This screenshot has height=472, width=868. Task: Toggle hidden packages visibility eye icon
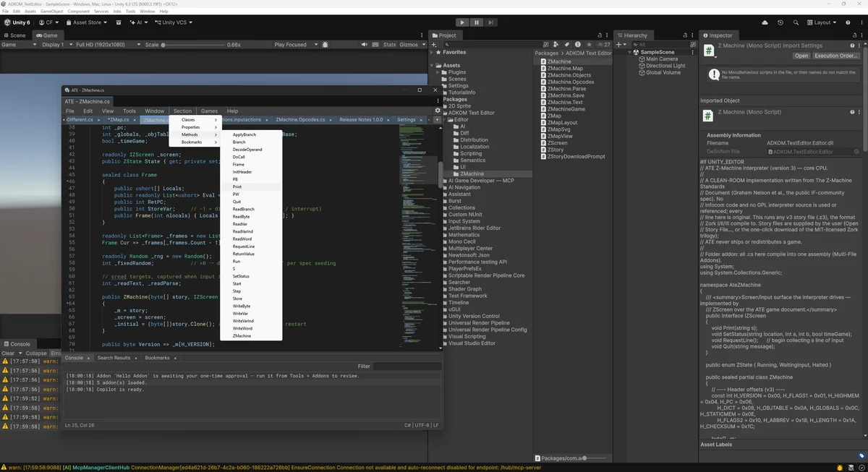(604, 45)
